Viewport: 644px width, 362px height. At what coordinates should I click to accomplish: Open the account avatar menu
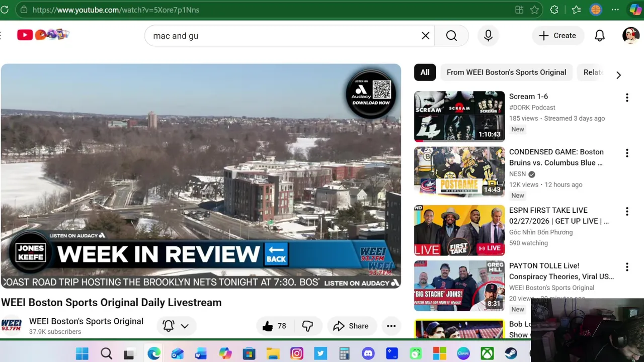coord(631,36)
